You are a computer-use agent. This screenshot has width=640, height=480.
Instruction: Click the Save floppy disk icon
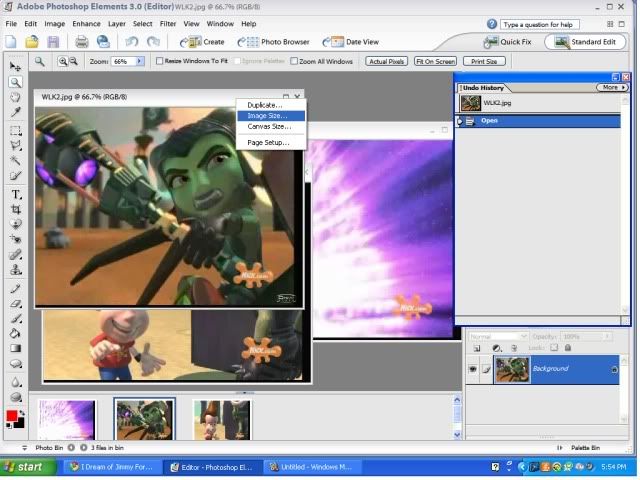tap(52, 41)
